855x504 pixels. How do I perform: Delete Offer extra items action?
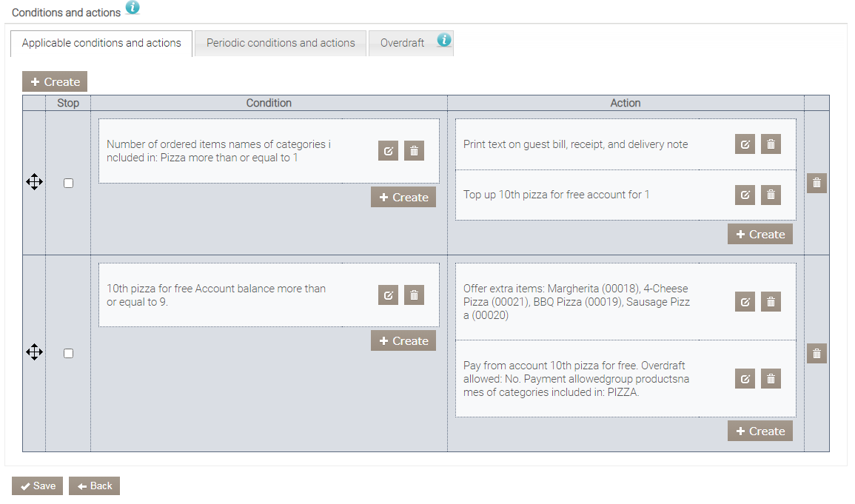(x=771, y=302)
